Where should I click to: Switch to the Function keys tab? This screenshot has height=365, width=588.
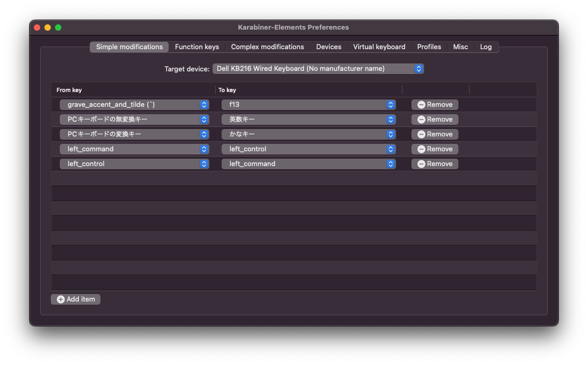(197, 47)
